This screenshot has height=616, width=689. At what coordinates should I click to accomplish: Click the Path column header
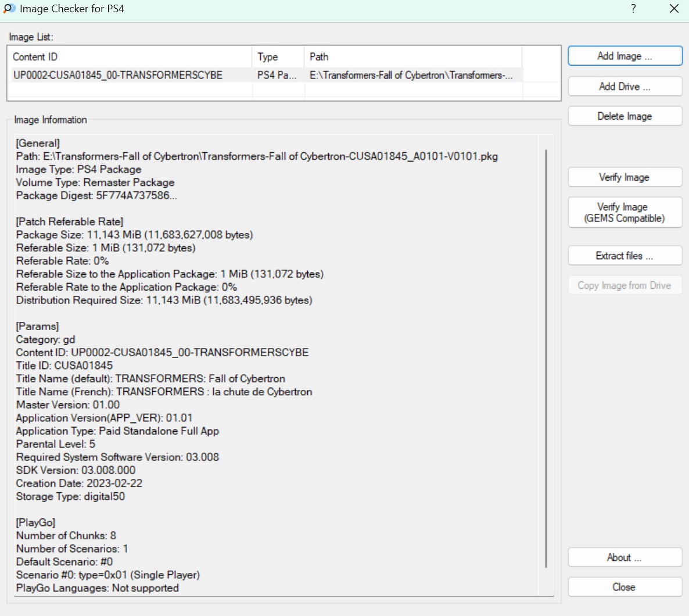pos(412,57)
